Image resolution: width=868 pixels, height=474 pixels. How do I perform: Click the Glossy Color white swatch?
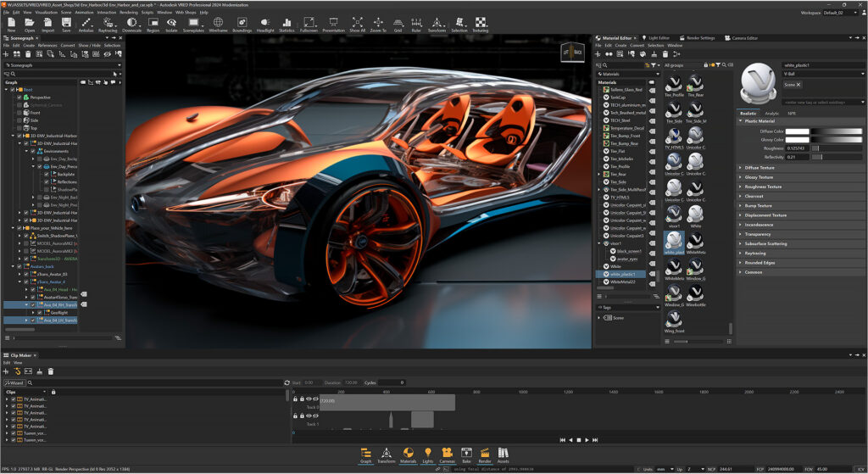point(797,140)
